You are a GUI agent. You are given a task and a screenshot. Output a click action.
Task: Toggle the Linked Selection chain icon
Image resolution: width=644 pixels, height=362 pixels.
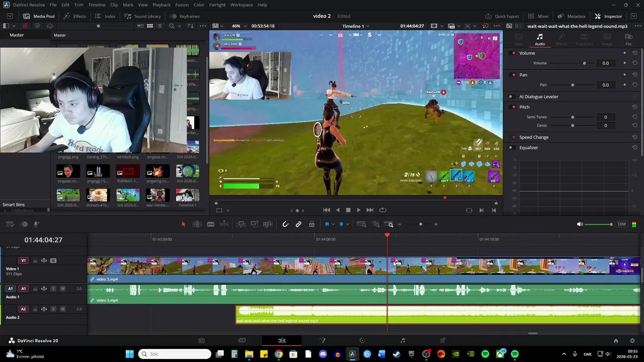298,224
